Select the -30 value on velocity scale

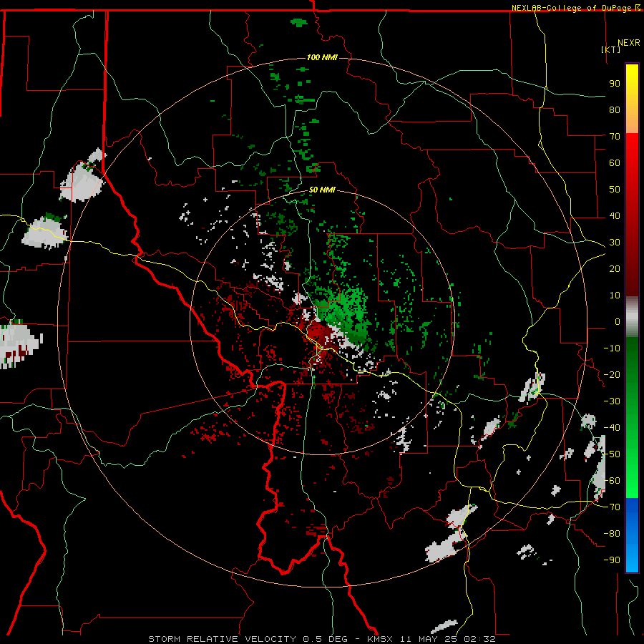click(x=612, y=401)
